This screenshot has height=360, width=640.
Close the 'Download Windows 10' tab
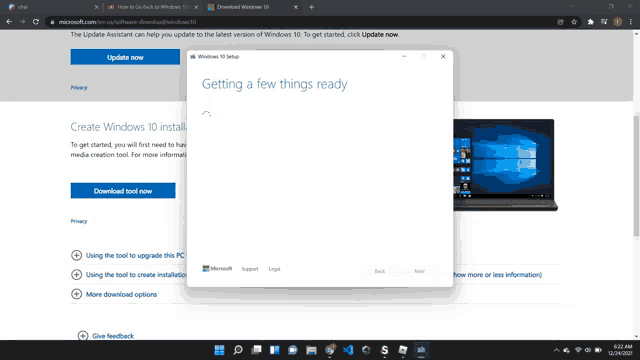[296, 7]
